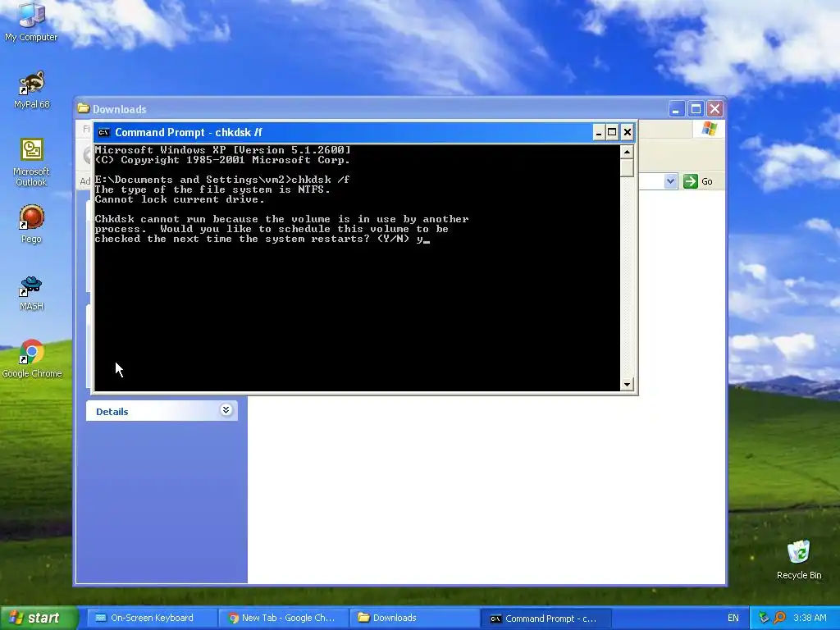Close the Downloads window
Viewport: 840px width, 630px height.
[714, 109]
